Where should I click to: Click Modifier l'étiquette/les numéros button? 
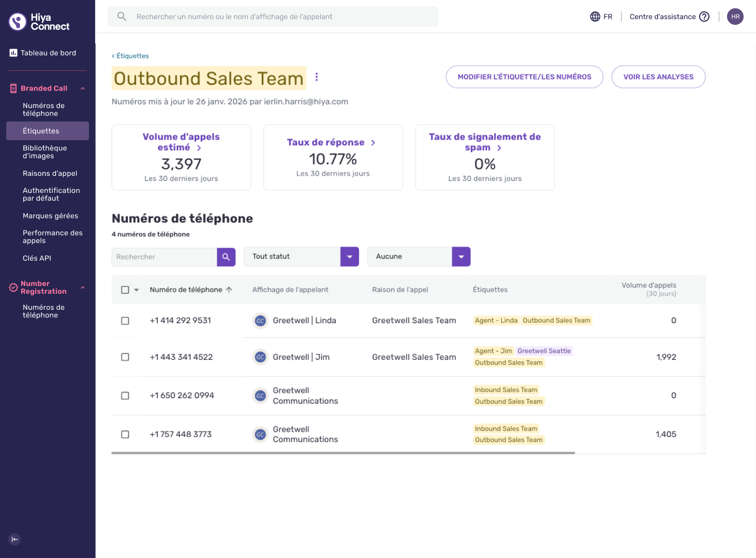click(x=524, y=77)
